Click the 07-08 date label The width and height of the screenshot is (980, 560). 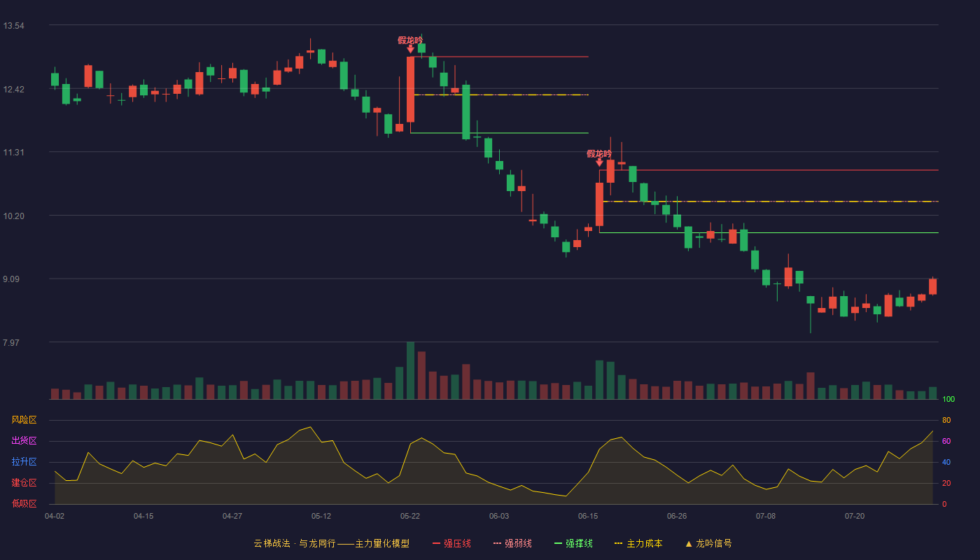click(766, 516)
